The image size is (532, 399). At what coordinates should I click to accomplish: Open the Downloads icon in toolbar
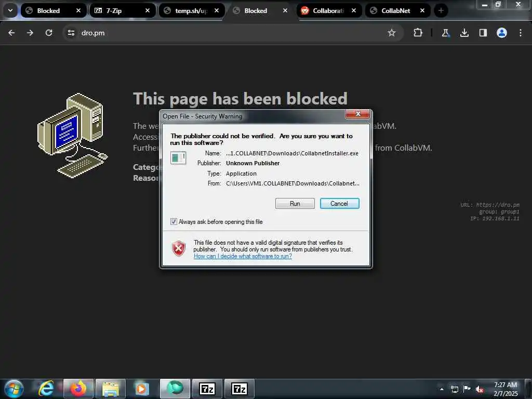tap(464, 33)
